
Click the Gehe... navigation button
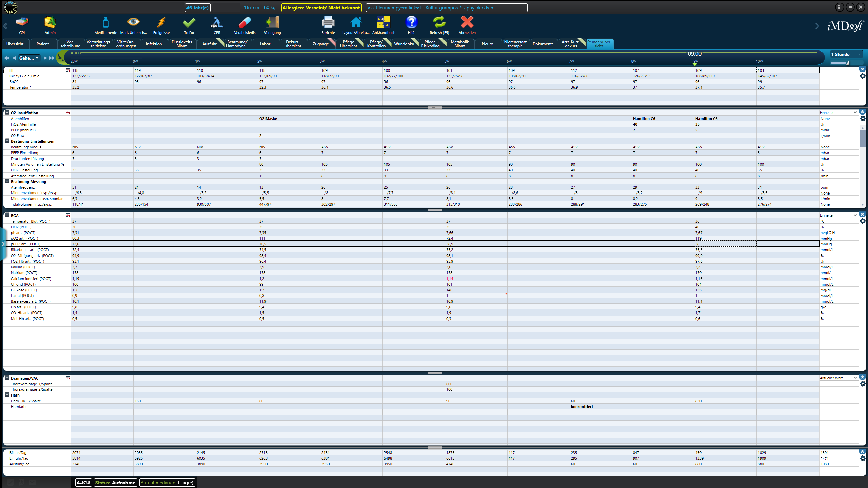pos(29,58)
